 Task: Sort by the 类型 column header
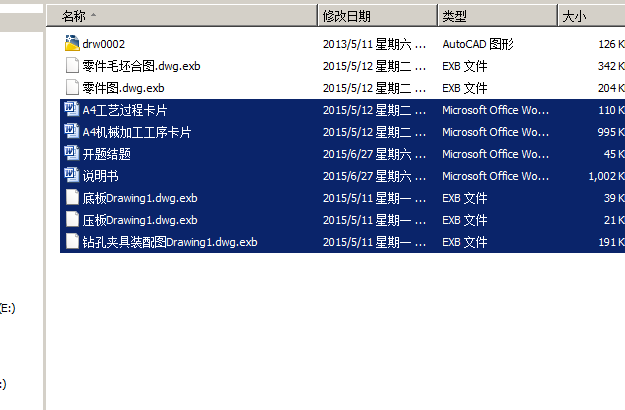coord(497,16)
